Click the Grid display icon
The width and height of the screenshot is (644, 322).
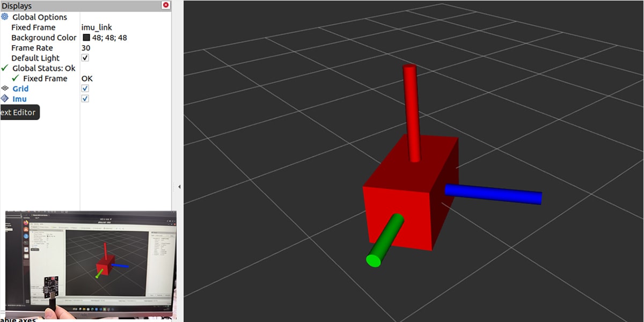point(5,89)
